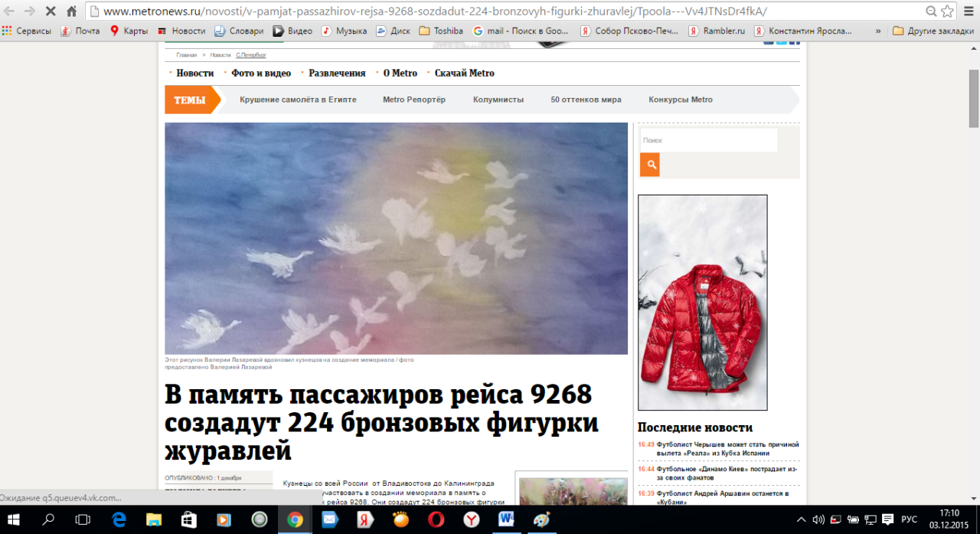980x534 pixels.
Task: Open the О Metro menu item
Action: tap(400, 74)
